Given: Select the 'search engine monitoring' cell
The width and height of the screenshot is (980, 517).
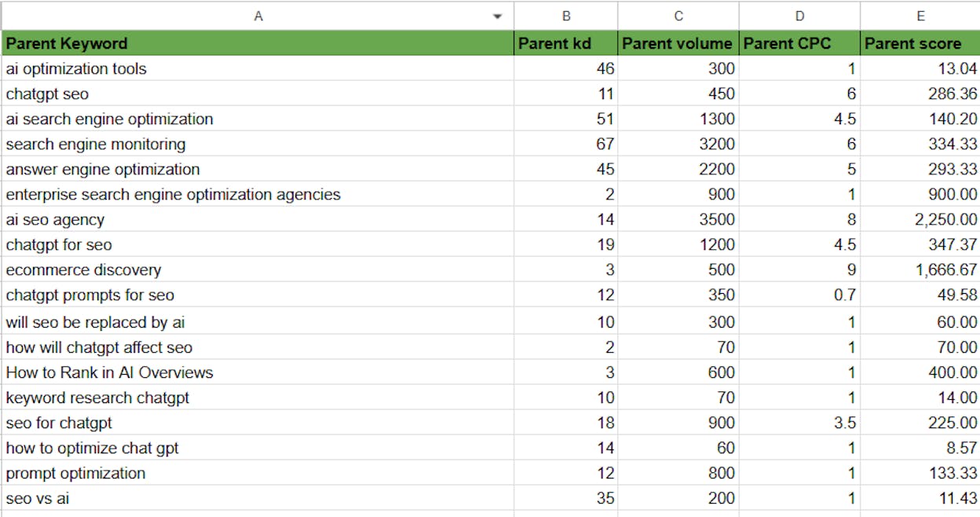Looking at the screenshot, I should pyautogui.click(x=258, y=144).
